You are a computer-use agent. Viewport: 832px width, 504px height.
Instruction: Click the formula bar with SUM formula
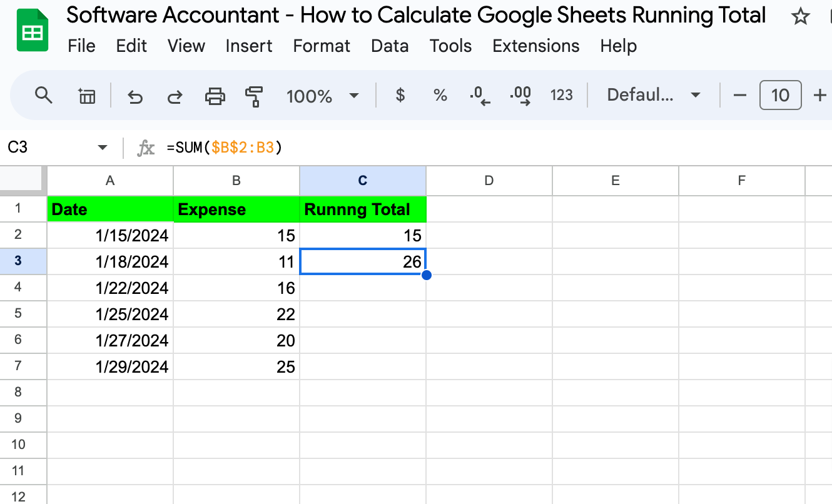[494, 148]
